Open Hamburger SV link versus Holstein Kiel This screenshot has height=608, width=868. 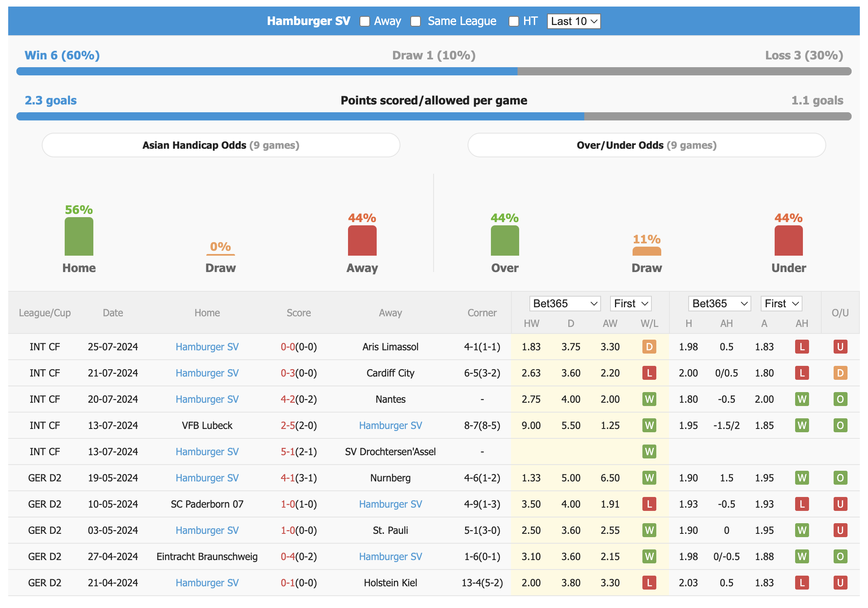(x=207, y=583)
